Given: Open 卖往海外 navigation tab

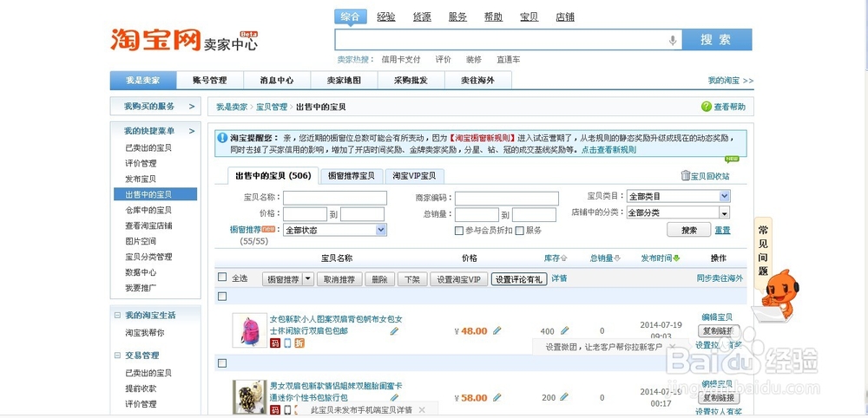Looking at the screenshot, I should coord(477,80).
